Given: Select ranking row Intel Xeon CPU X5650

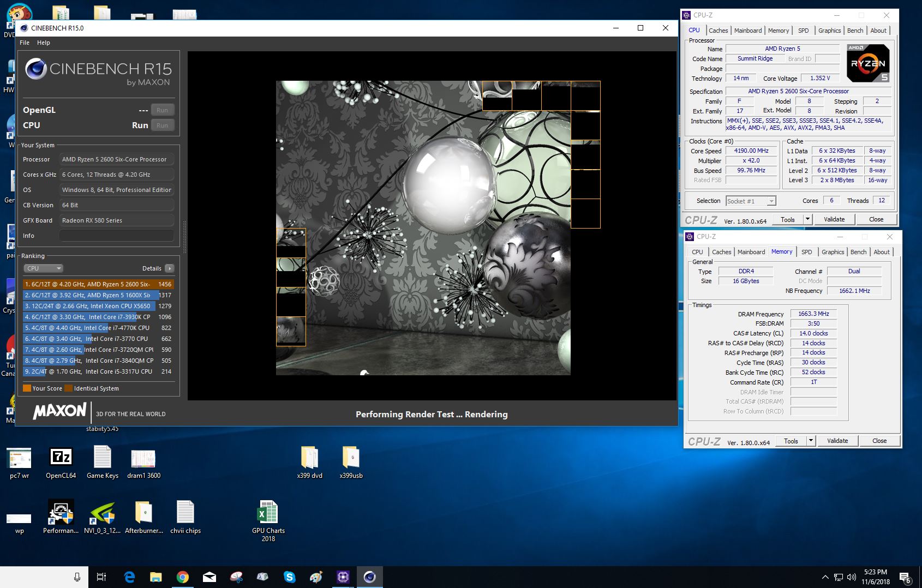Looking at the screenshot, I should pyautogui.click(x=98, y=306).
